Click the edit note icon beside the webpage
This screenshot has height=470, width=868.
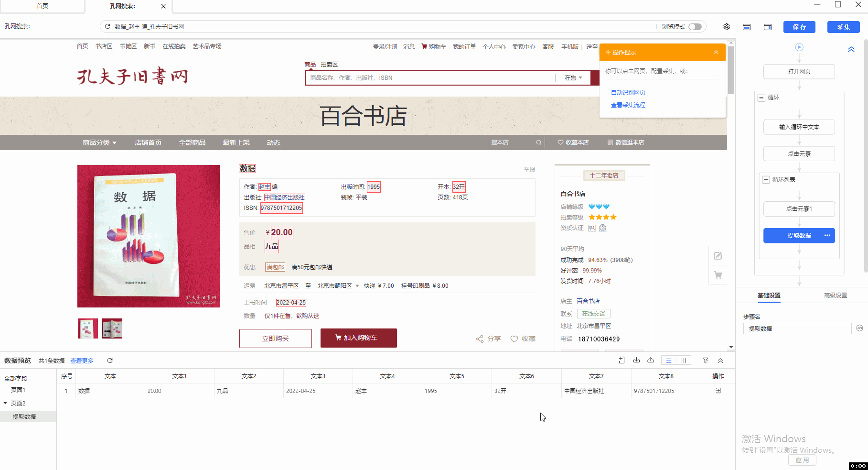point(718,256)
